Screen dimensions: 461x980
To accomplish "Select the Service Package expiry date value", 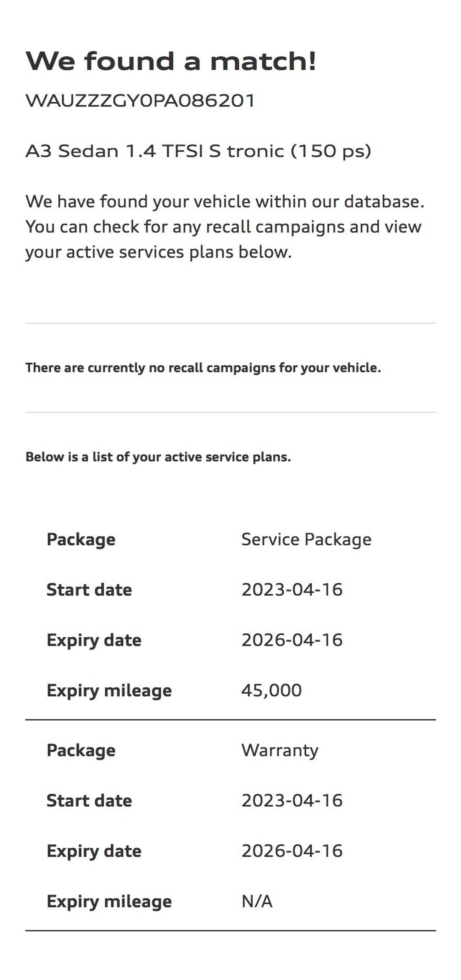I will coord(292,640).
